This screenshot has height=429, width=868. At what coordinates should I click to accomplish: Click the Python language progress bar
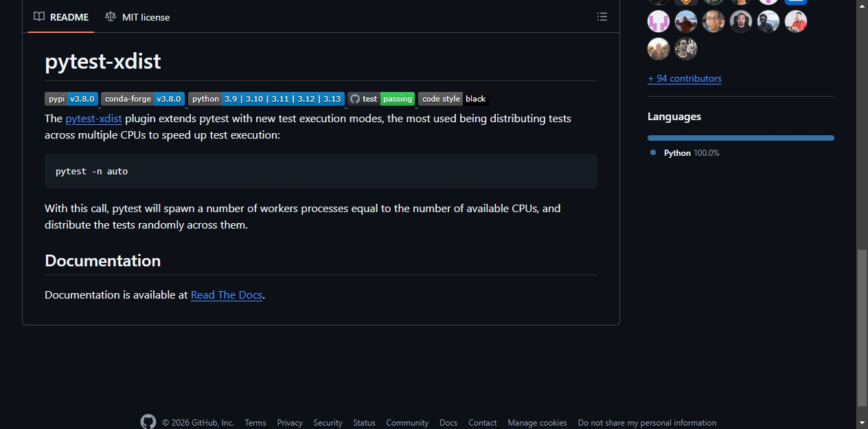pyautogui.click(x=741, y=138)
